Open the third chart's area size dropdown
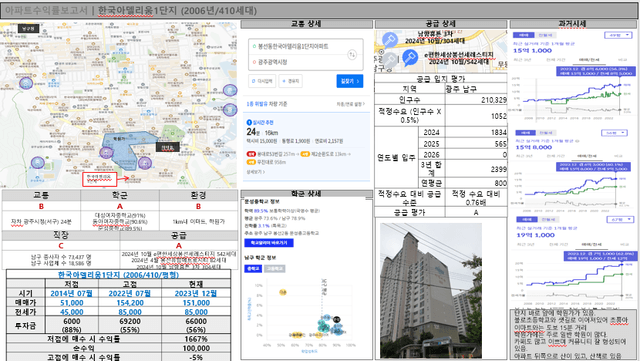 tap(620, 220)
